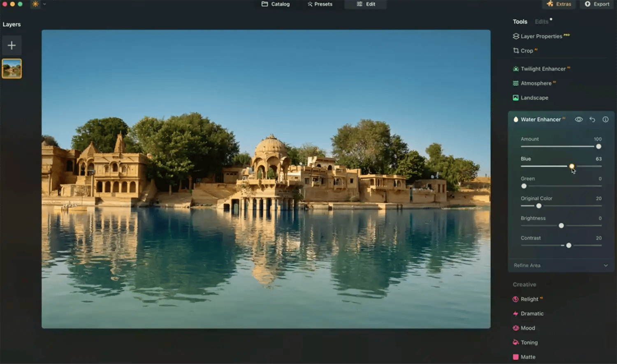Click the Blue value 63
617x364 pixels.
pos(598,159)
